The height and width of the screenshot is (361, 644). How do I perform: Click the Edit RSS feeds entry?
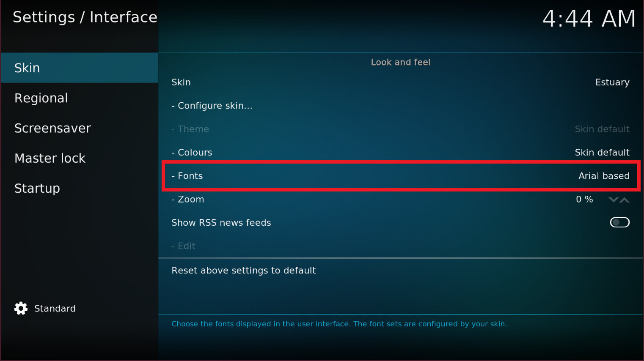pyautogui.click(x=400, y=246)
